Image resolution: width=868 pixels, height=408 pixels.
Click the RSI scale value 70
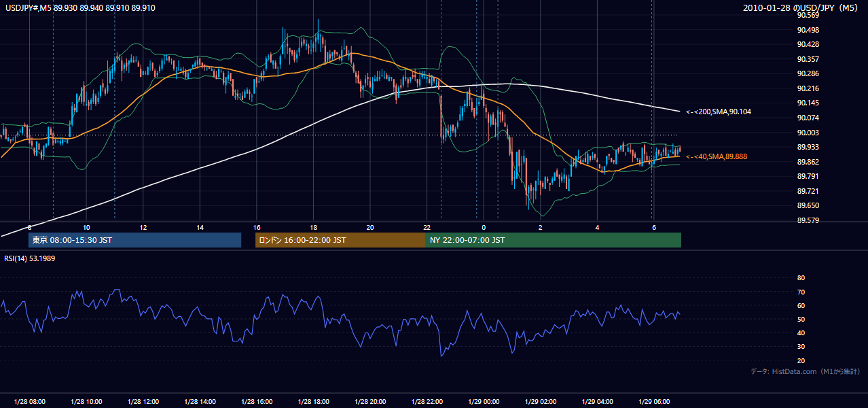coord(801,292)
